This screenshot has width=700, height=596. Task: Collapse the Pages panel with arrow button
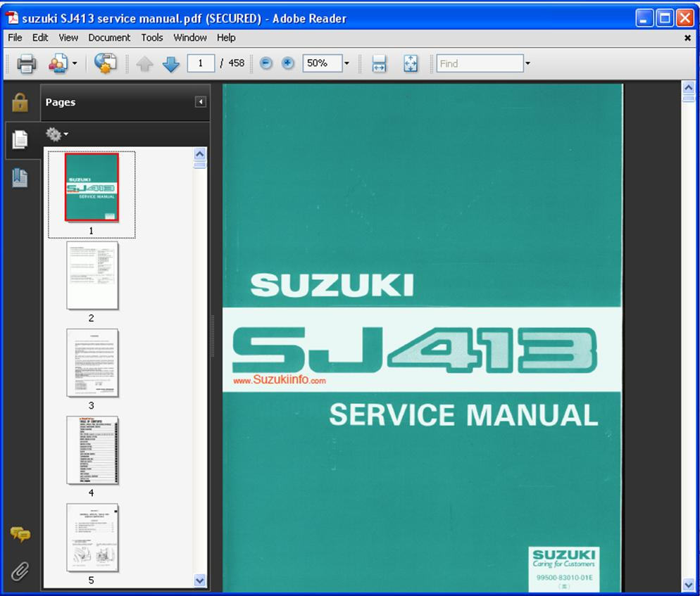pos(201,102)
